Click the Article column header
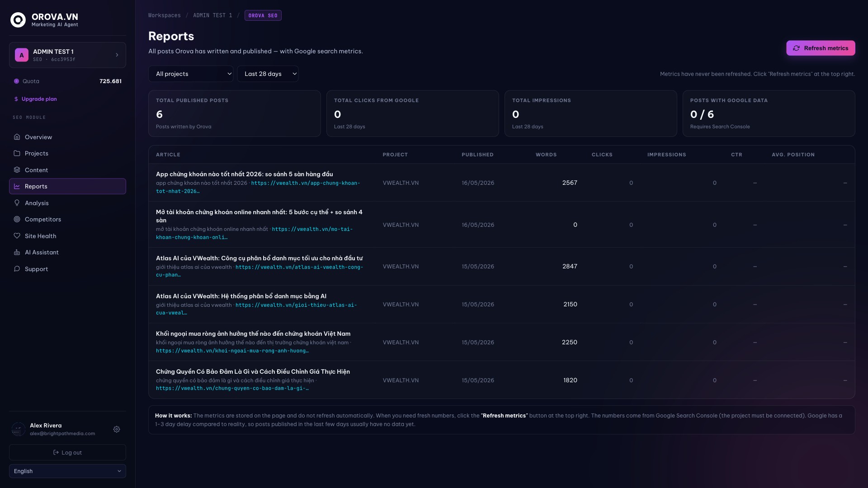868x488 pixels. click(x=168, y=155)
